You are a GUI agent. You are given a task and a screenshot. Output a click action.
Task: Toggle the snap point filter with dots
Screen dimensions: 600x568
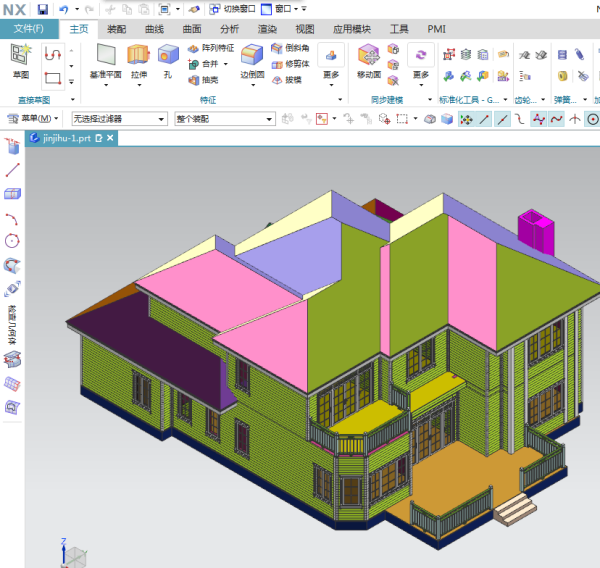click(466, 119)
